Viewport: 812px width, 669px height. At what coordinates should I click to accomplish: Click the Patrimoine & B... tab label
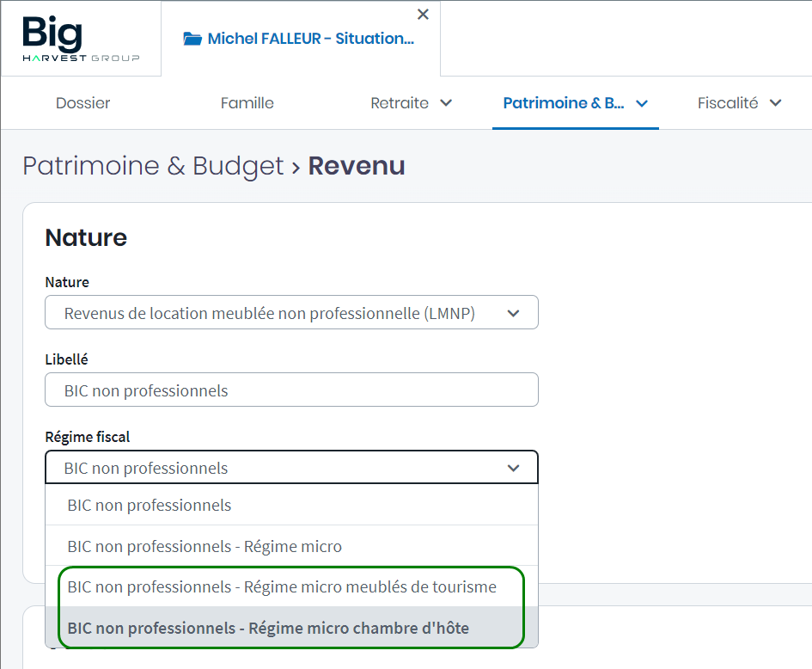563,103
